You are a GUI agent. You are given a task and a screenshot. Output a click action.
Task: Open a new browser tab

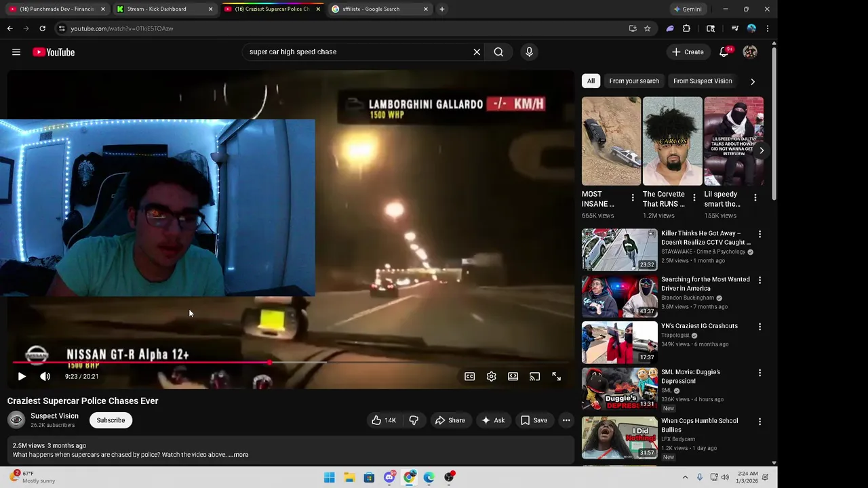(442, 9)
